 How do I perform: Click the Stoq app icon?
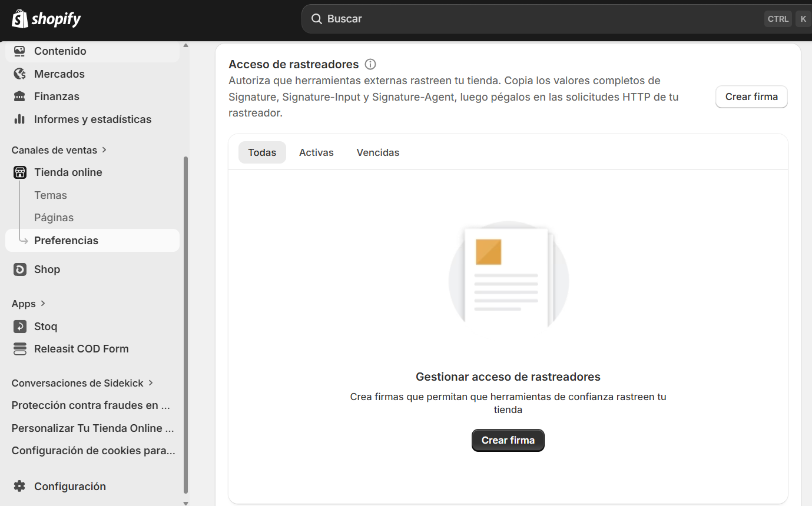click(x=20, y=327)
